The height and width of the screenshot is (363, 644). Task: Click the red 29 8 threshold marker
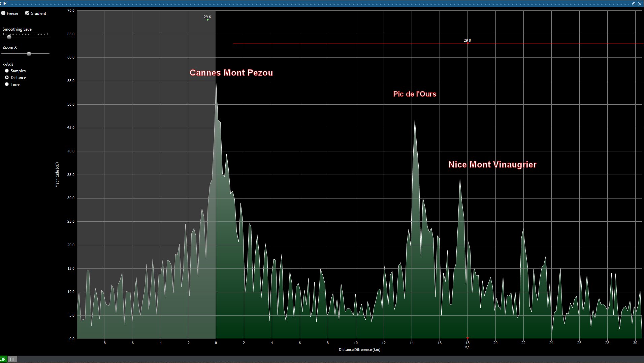468,43
